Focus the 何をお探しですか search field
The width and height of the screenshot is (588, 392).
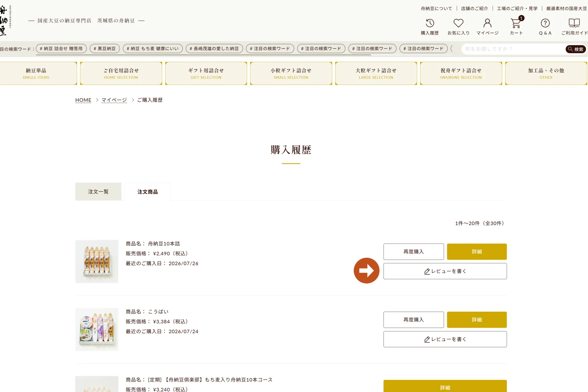coord(513,49)
